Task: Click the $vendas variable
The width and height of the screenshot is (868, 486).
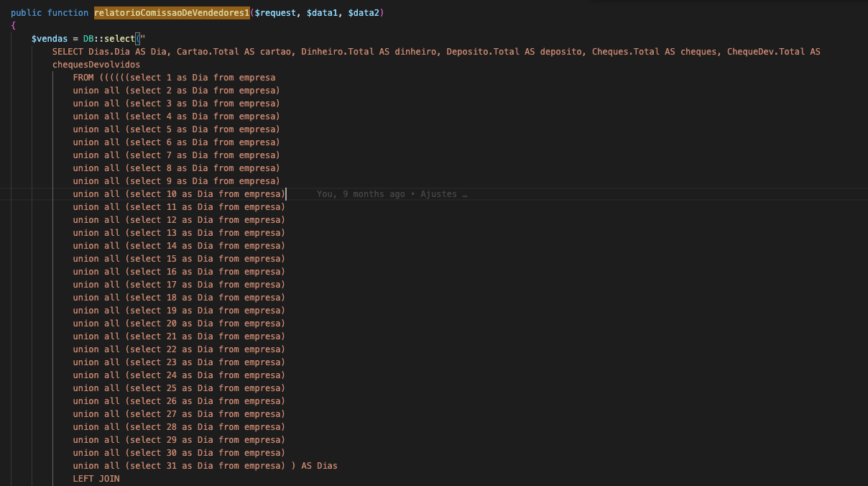Action: pos(49,39)
